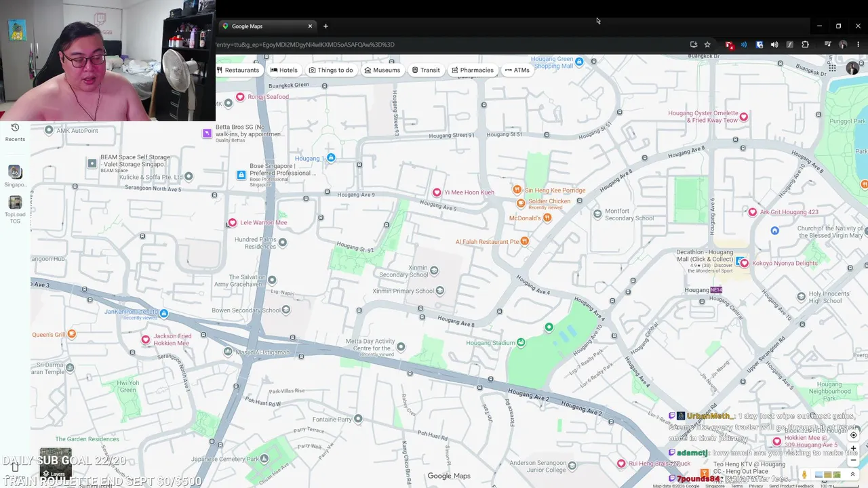Open Google account avatar on the map
This screenshot has height=488, width=868.
tap(852, 68)
